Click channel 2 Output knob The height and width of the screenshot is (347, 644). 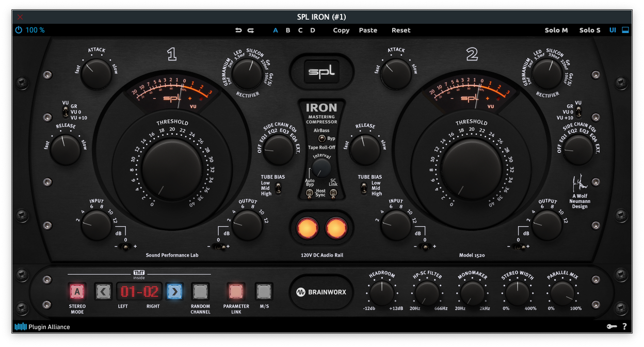point(548,225)
